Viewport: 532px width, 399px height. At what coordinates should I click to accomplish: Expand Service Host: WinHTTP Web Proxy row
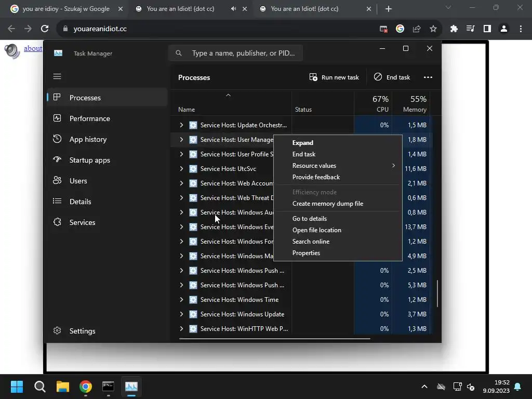coord(181,329)
